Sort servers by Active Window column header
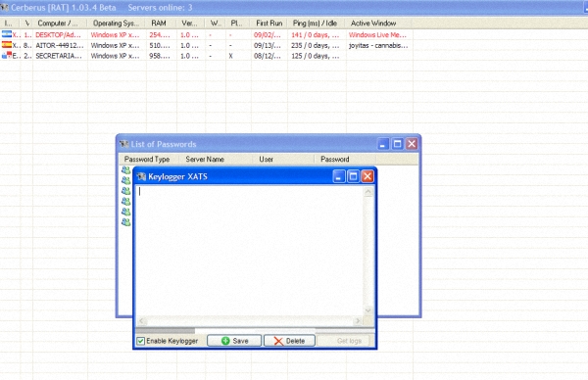This screenshot has height=380, width=588. coord(378,24)
